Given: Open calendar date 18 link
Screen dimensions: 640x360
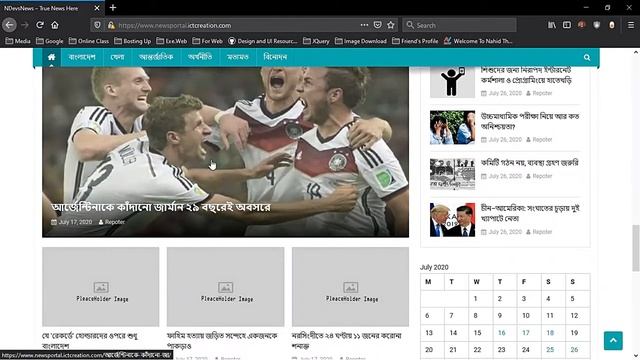Looking at the screenshot, I should [550, 333].
